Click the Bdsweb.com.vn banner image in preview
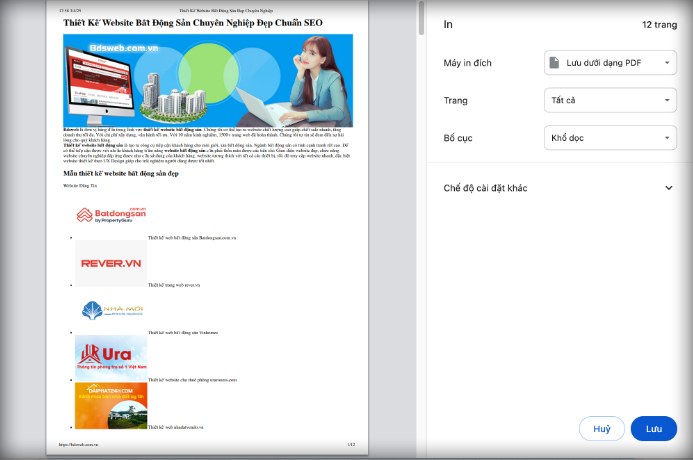693x460 pixels. [208, 81]
